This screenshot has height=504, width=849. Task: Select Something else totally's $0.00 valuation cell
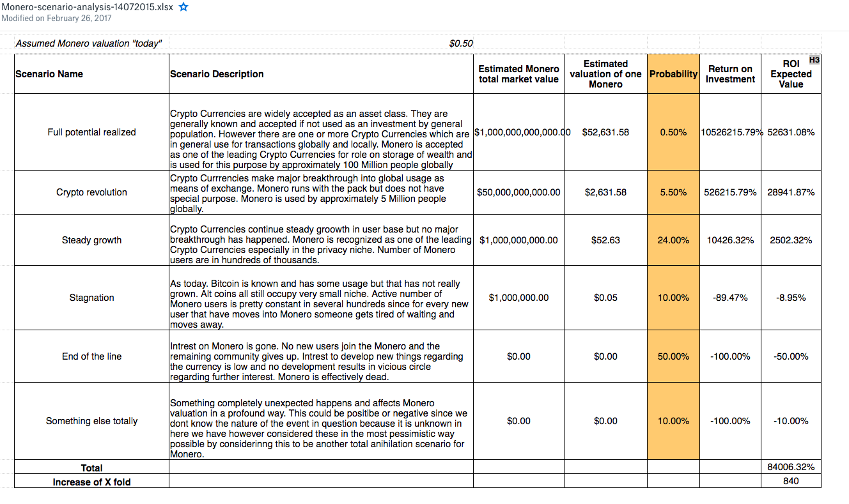pos(605,421)
